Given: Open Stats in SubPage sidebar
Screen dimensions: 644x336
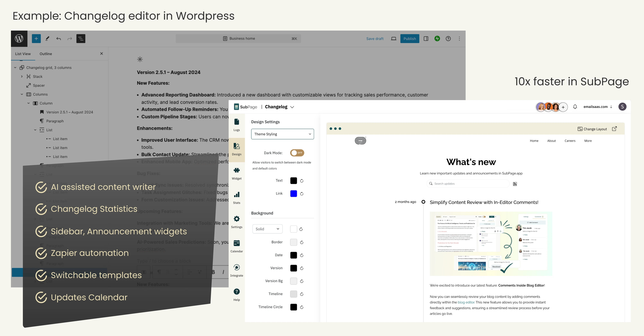Looking at the screenshot, I should 237,198.
